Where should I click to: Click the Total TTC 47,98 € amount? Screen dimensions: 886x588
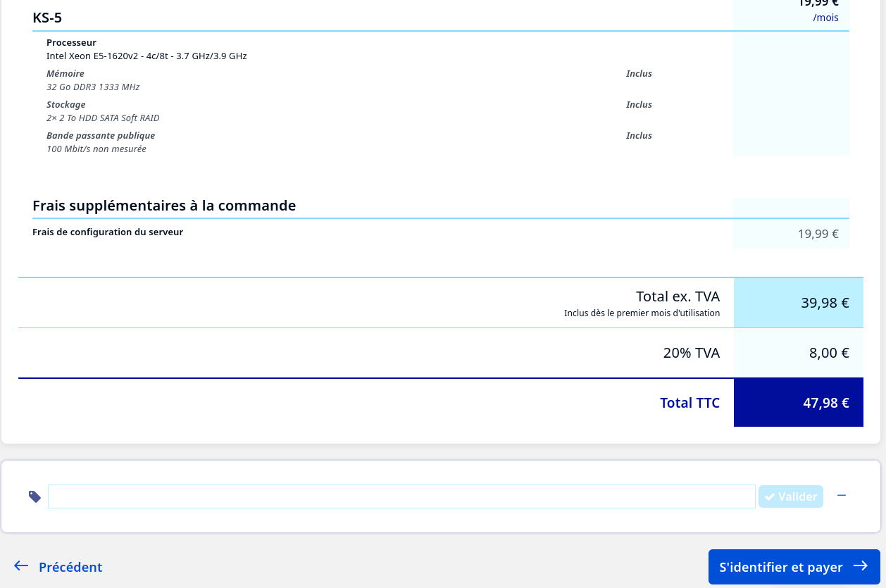pyautogui.click(x=825, y=403)
